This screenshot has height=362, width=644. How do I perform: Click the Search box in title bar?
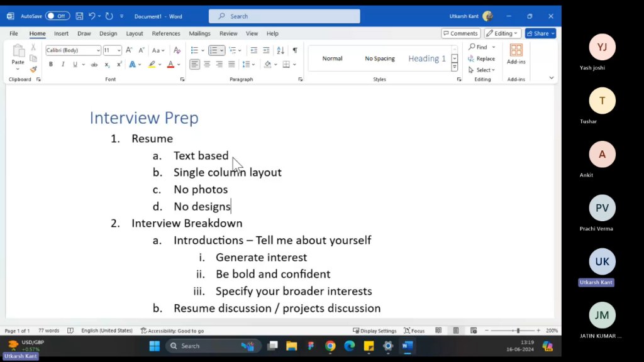tap(284, 16)
